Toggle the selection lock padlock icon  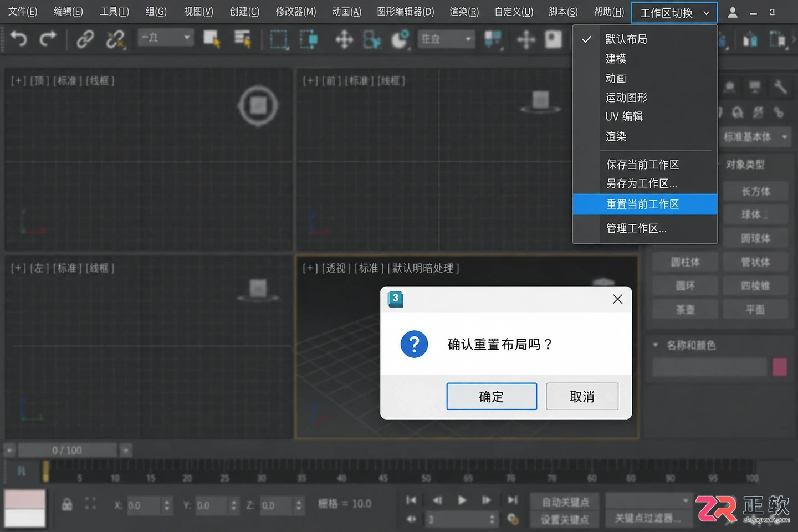(67, 504)
